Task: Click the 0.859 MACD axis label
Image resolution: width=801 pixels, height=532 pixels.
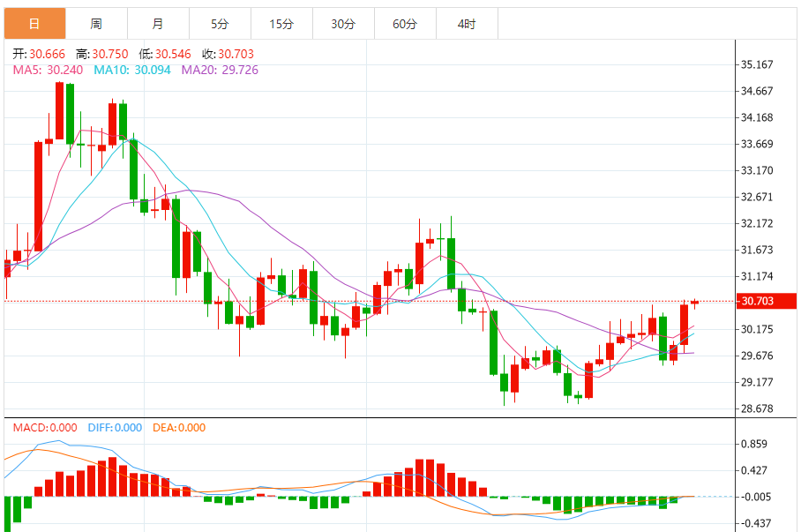Action: point(754,444)
